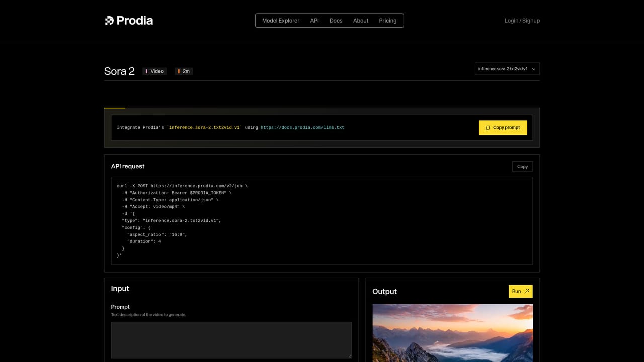Copy the API request code

tap(522, 166)
